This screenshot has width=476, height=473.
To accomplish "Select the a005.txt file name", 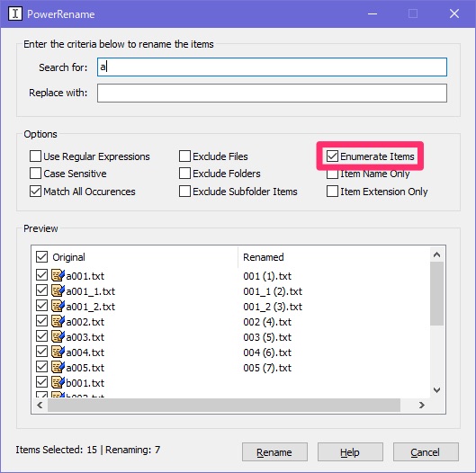I will (x=85, y=368).
